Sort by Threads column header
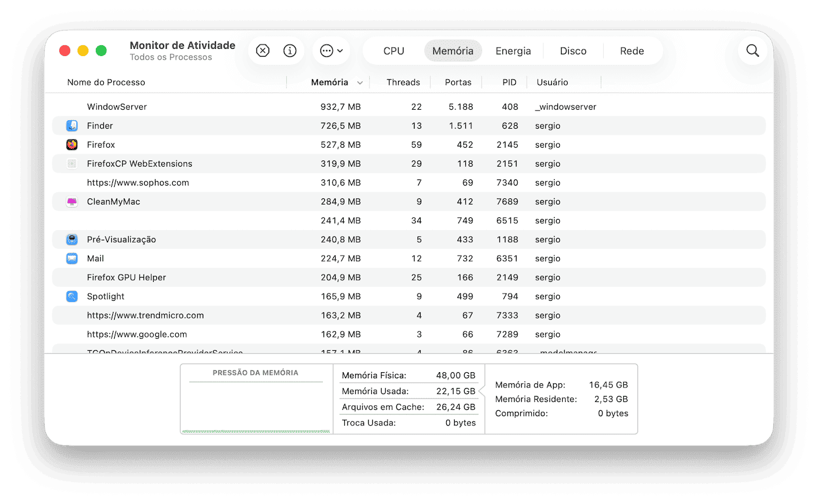Screen dimensions: 818x504 tap(403, 82)
